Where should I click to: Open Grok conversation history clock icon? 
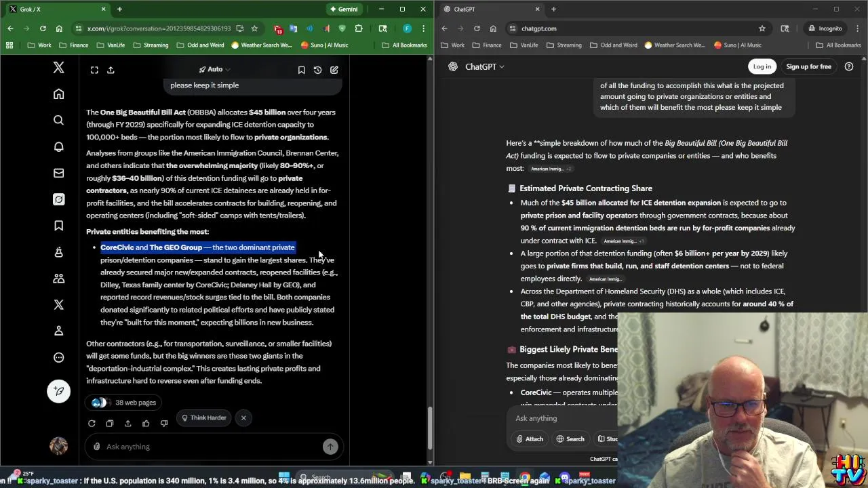coord(317,70)
